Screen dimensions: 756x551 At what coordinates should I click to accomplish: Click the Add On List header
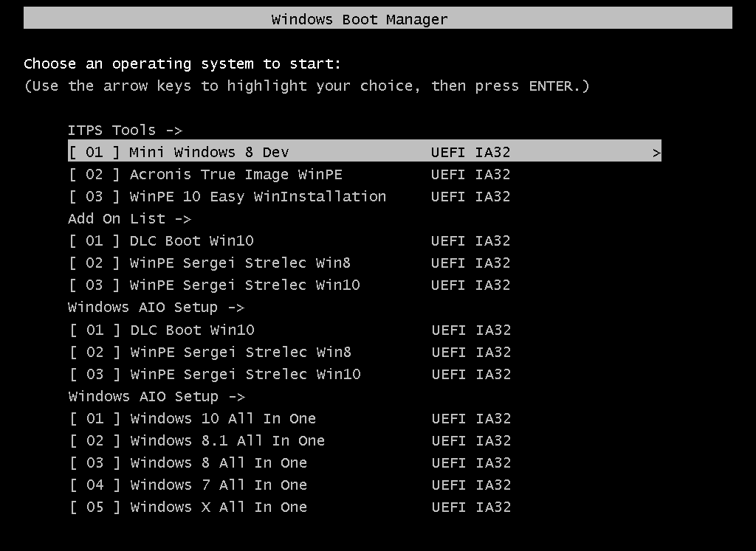[130, 218]
